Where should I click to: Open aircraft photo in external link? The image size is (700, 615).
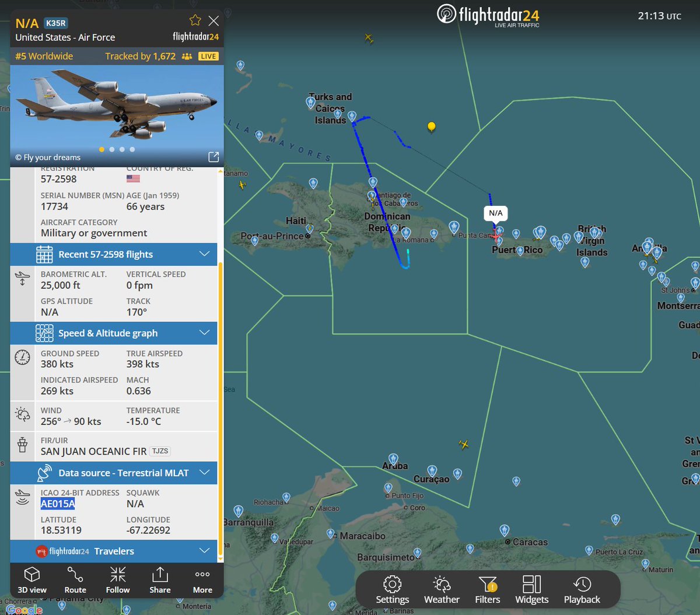[x=213, y=157]
